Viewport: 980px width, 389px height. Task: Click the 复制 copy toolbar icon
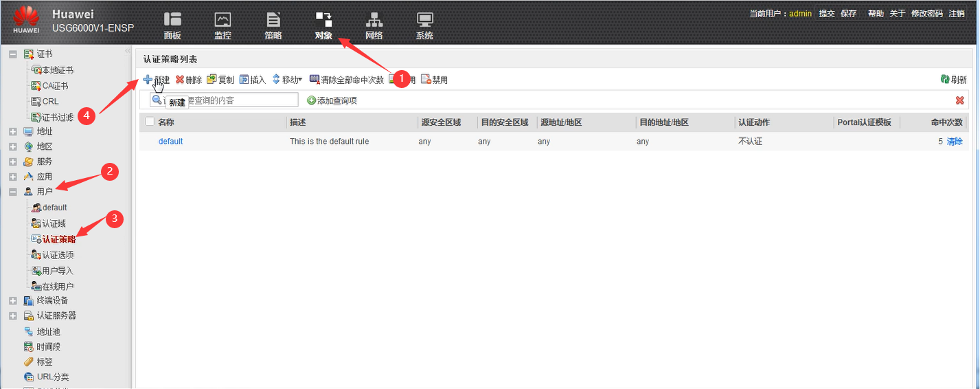point(212,80)
